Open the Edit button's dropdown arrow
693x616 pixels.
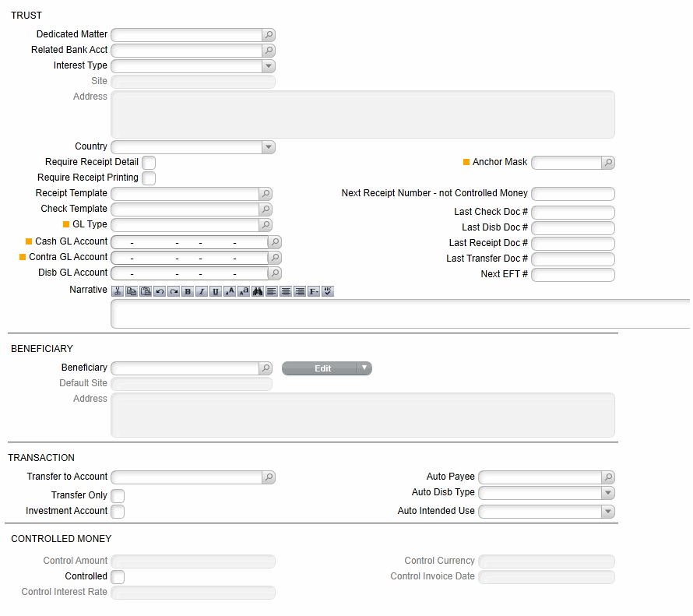(x=364, y=368)
